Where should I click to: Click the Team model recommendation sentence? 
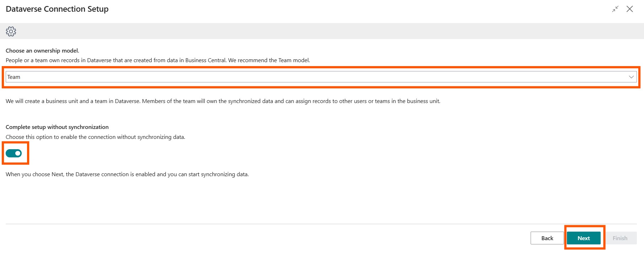click(158, 60)
